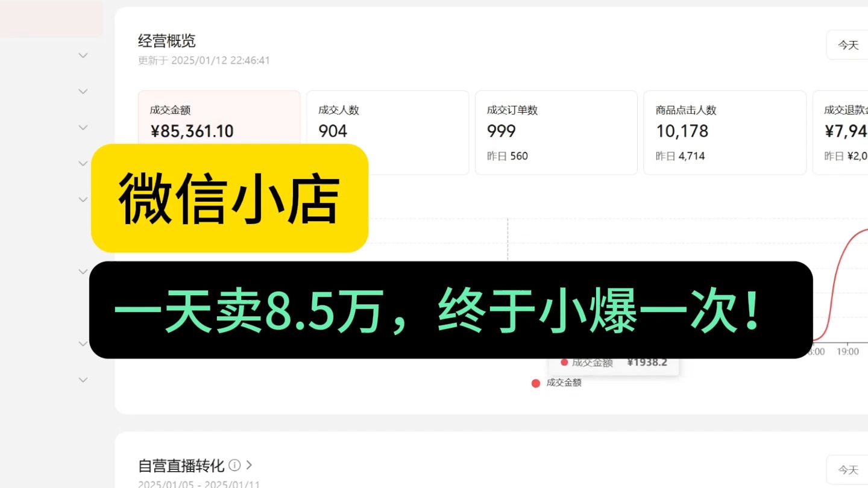Click the 成交金额 legend label under chart

[564, 383]
